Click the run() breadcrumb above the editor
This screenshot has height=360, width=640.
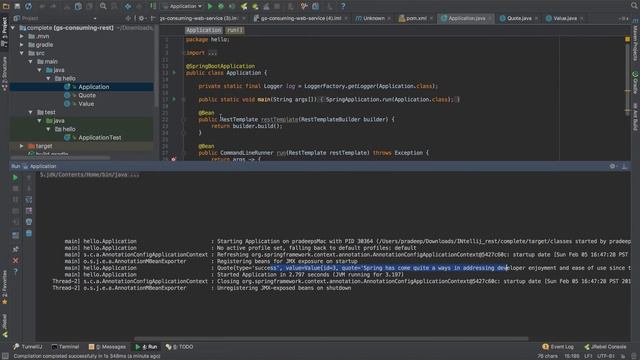click(x=235, y=30)
